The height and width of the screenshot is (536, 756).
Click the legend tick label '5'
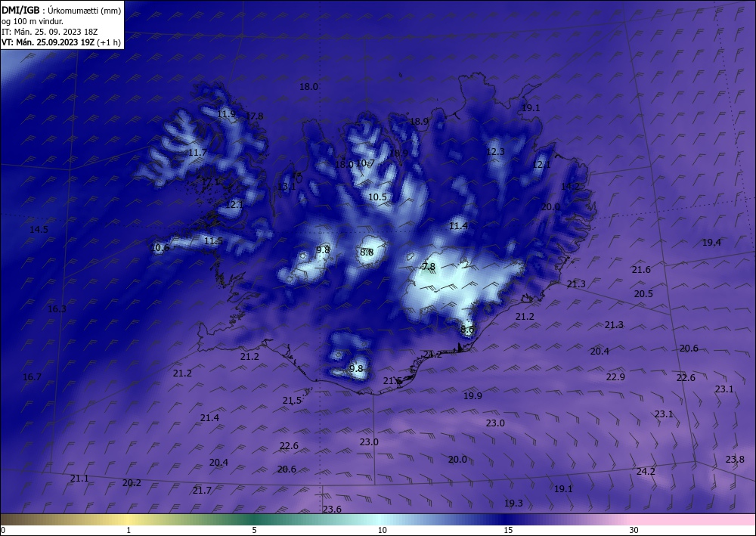[254, 530]
